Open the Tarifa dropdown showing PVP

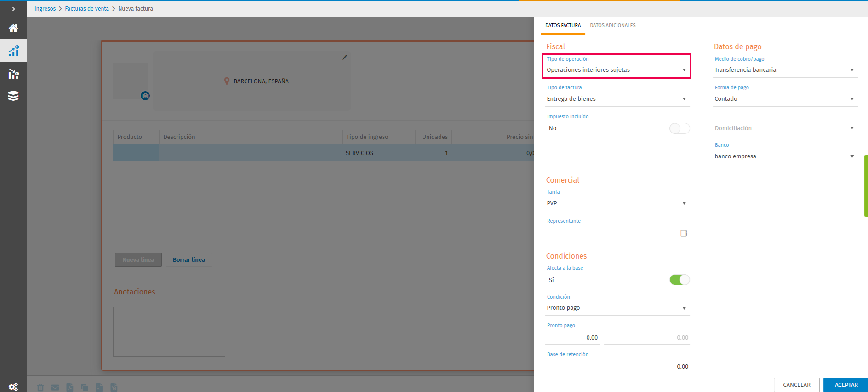pyautogui.click(x=617, y=203)
